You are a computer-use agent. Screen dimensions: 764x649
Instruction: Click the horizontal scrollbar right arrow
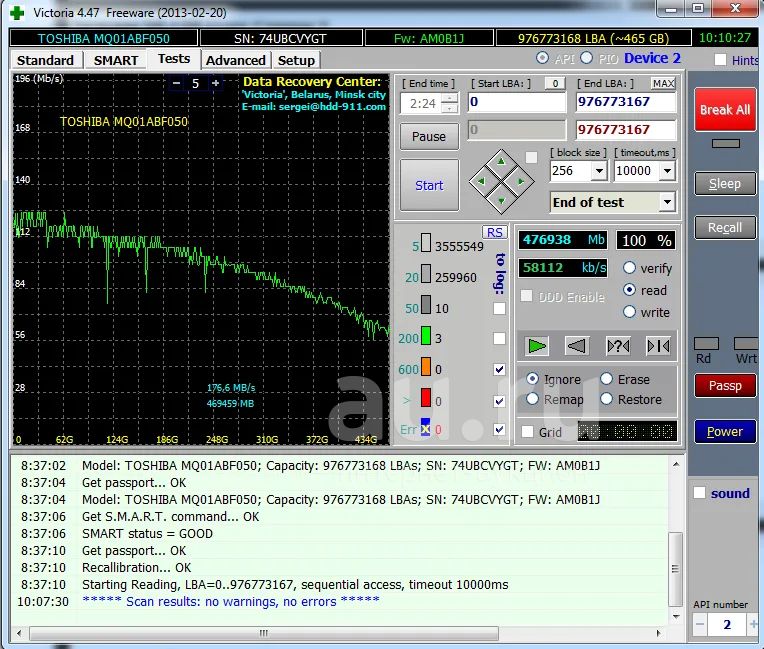coord(659,633)
